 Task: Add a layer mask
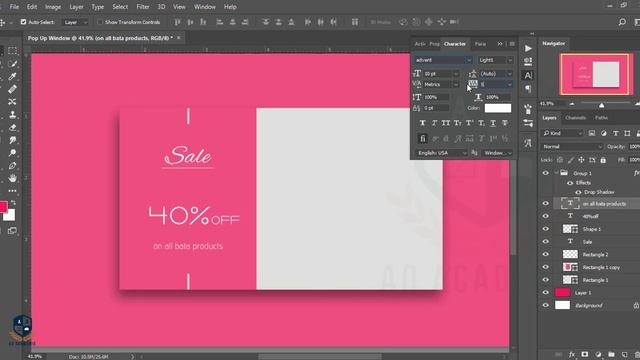(x=584, y=354)
